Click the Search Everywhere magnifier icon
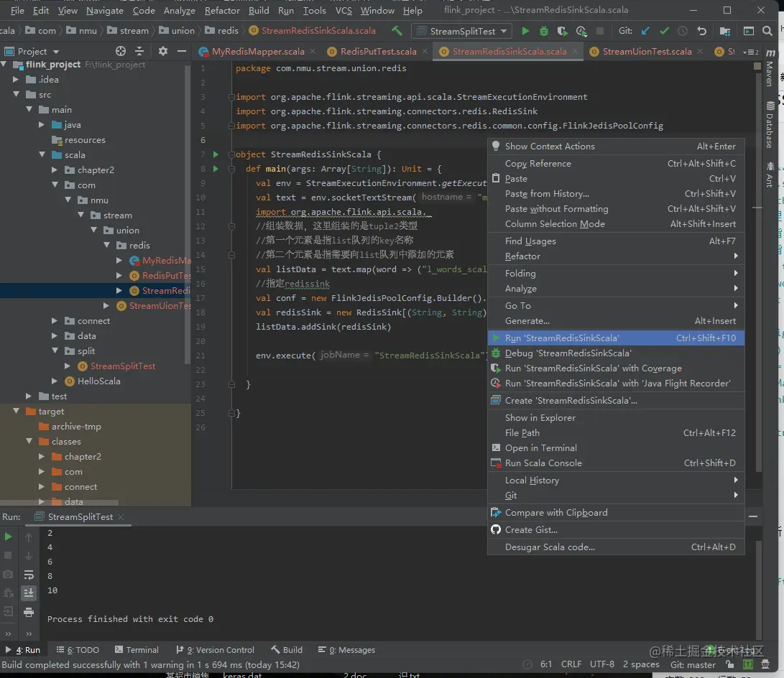Screen dimensions: 784x678 point(767,31)
